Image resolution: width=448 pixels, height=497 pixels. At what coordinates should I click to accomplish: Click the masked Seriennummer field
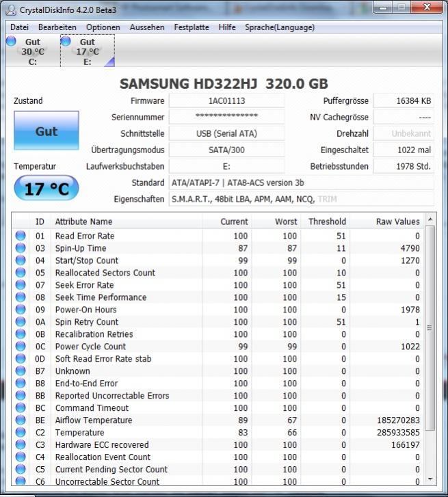[226, 117]
